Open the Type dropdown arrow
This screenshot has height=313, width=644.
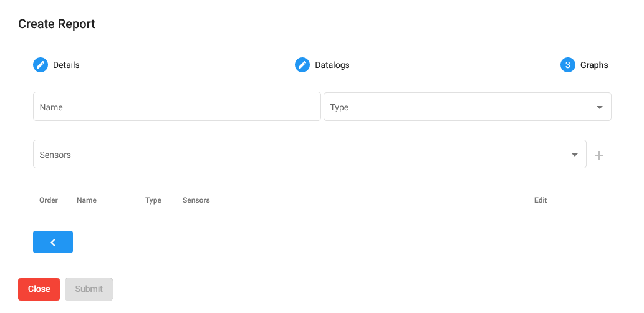[599, 107]
